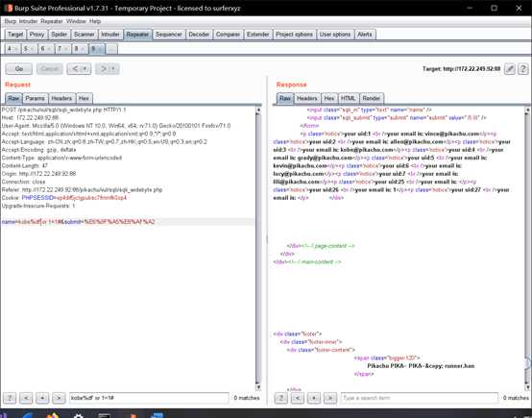Switch to the Scanner tab
Image resolution: width=532 pixels, height=418 pixels.
click(x=85, y=35)
